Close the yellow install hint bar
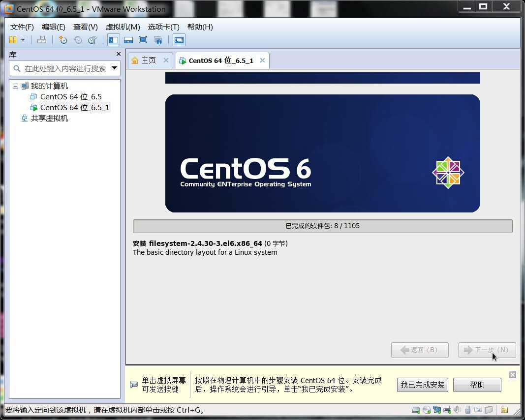The image size is (525, 420). click(x=513, y=374)
